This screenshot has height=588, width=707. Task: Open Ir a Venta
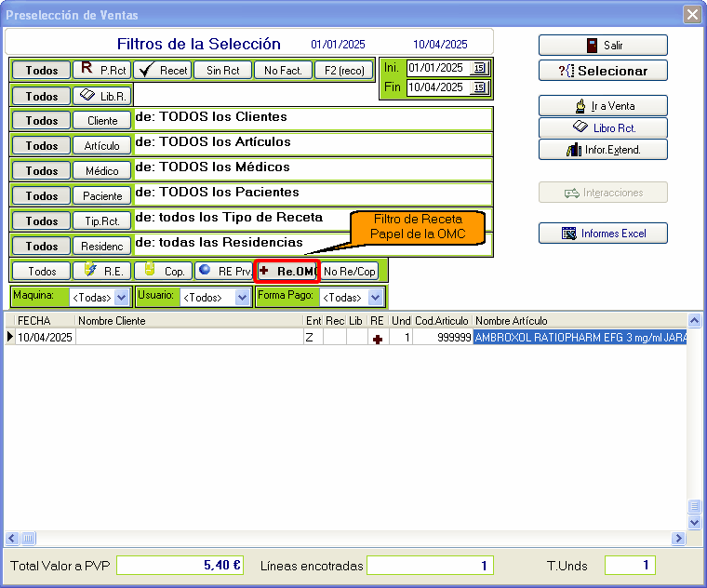603,106
